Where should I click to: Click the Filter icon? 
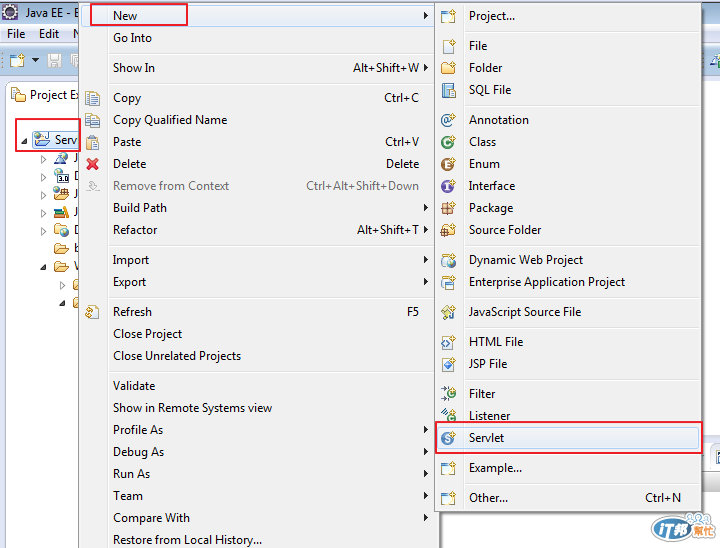click(448, 394)
